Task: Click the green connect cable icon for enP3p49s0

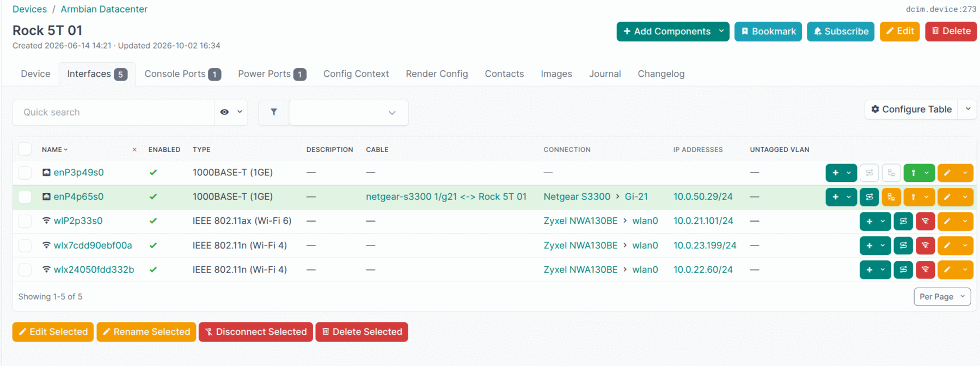Action: [913, 173]
